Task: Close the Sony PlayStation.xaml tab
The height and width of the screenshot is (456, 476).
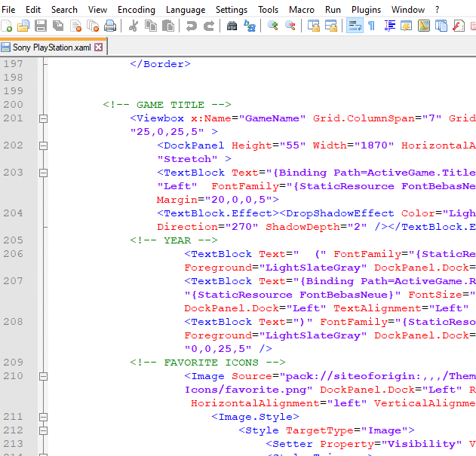Action: point(98,47)
